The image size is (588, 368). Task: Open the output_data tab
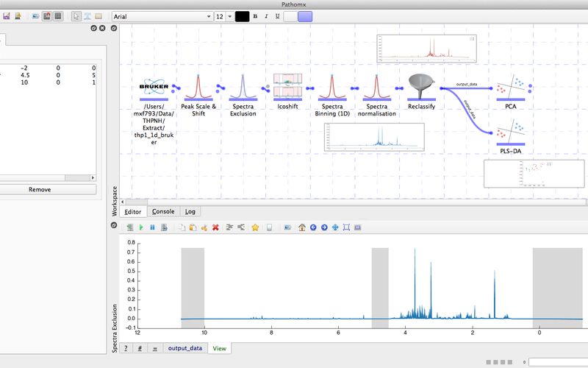coord(185,348)
